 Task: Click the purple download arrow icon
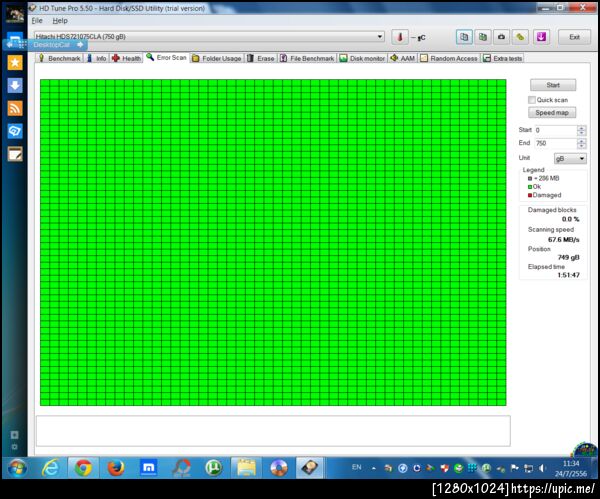tap(541, 37)
